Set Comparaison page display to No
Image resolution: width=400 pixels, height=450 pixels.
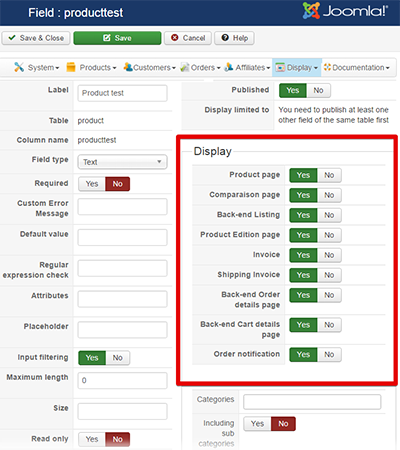click(329, 195)
